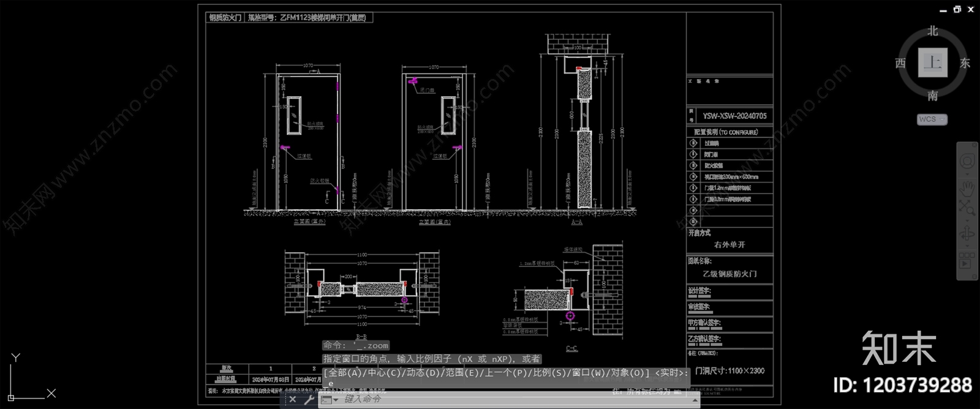Select the Zoom Extents navigation tool
The height and width of the screenshot is (409, 980).
coord(967,208)
